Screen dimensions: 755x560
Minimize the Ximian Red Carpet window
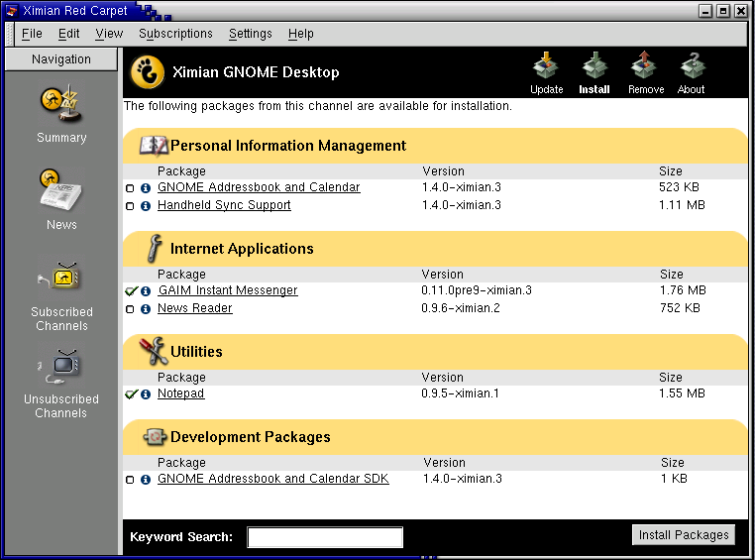[705, 11]
